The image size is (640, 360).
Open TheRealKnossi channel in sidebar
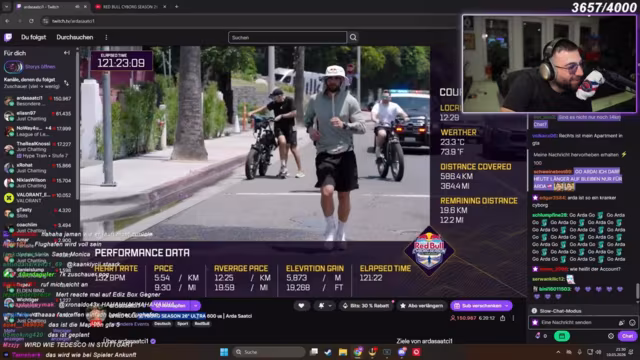38,149
